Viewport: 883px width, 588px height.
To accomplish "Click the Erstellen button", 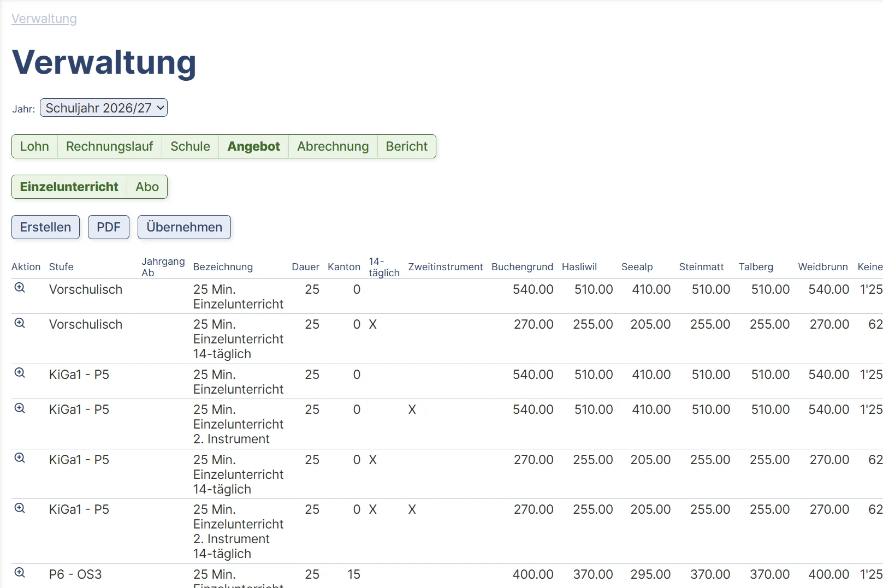I will pyautogui.click(x=46, y=227).
